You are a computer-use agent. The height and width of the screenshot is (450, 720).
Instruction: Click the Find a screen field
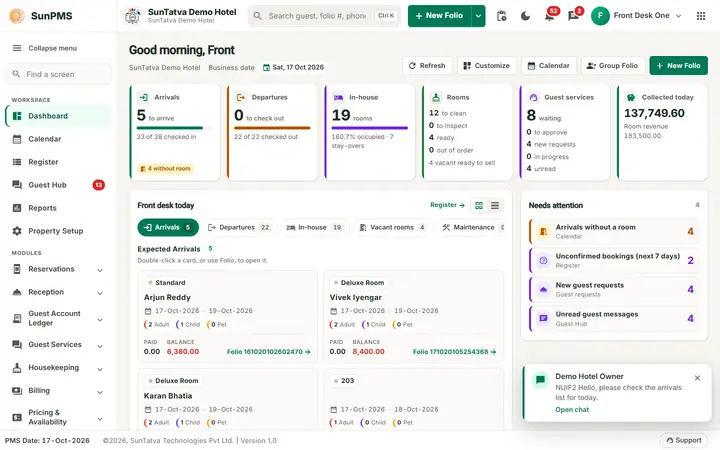58,74
